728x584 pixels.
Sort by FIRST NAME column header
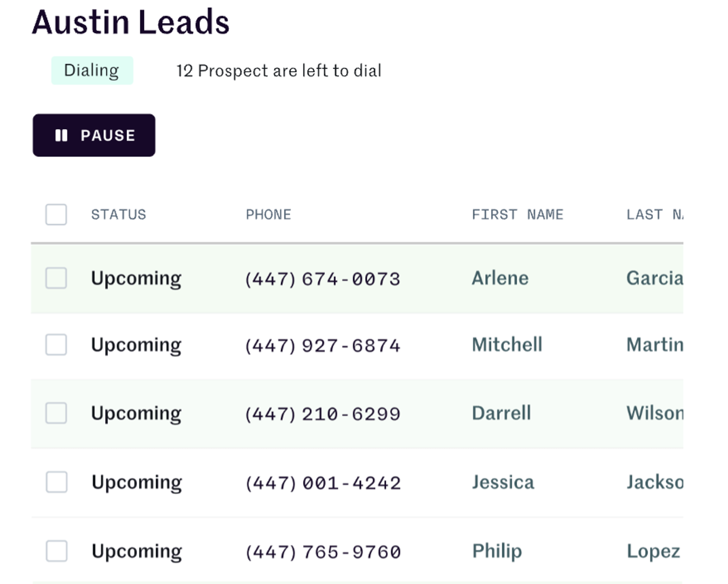517,214
